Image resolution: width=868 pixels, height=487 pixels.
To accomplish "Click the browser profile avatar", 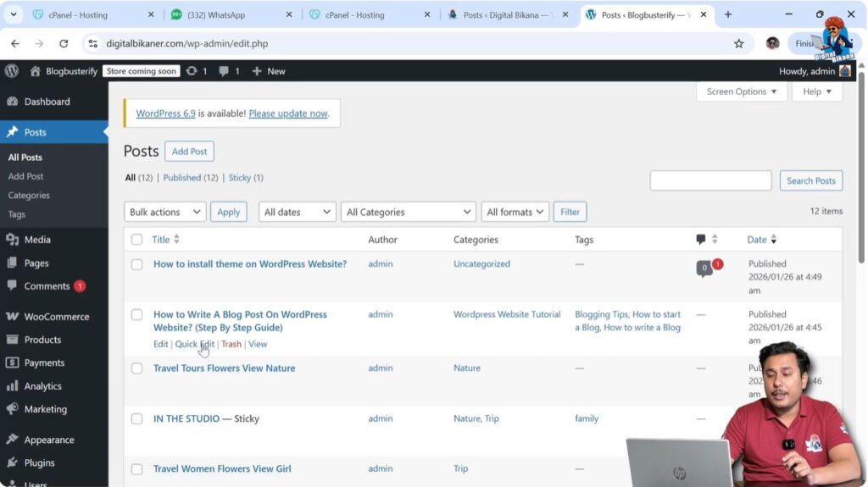I will click(x=772, y=43).
